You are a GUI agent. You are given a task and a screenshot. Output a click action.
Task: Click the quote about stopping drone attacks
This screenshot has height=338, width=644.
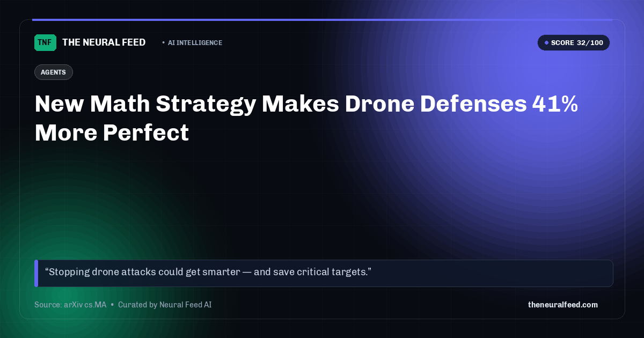[x=324, y=273]
